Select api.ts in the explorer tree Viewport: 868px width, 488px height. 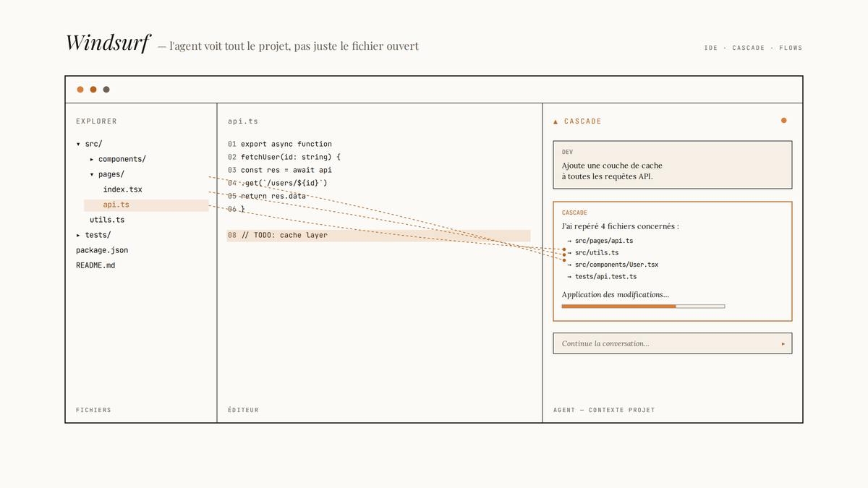click(146, 205)
